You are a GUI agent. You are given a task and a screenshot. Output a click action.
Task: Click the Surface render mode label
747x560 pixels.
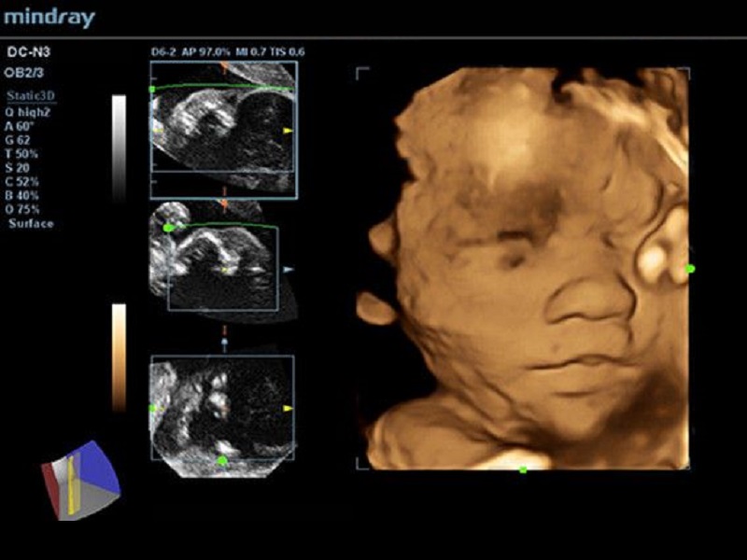click(31, 224)
